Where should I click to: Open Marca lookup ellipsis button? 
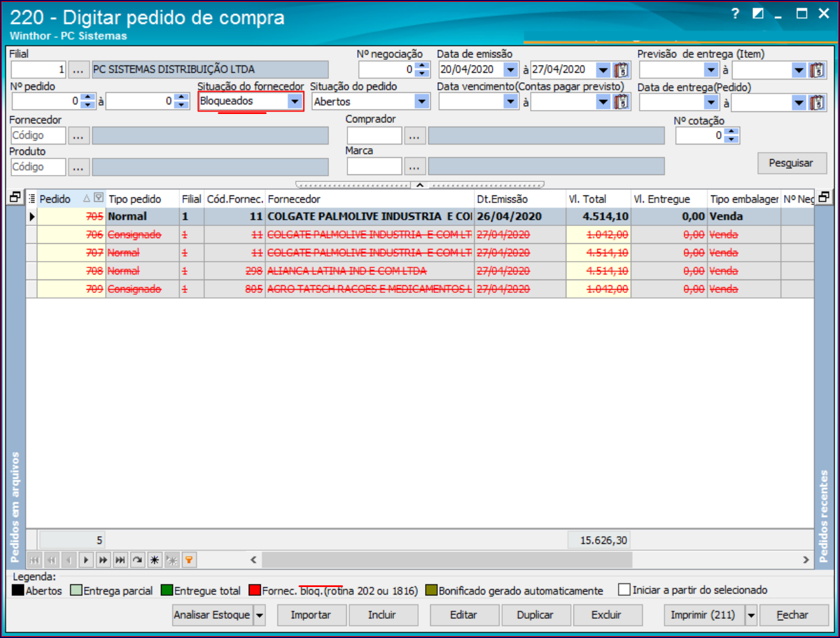pyautogui.click(x=414, y=167)
